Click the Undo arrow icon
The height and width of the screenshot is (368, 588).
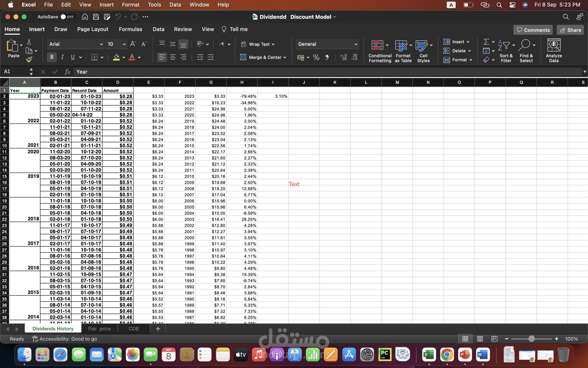tap(118, 17)
